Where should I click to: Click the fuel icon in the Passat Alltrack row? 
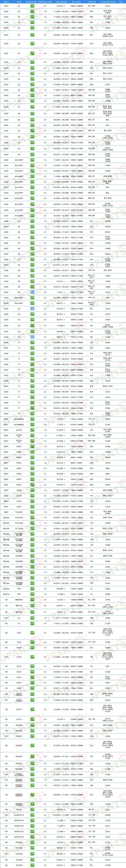tap(32, 775)
